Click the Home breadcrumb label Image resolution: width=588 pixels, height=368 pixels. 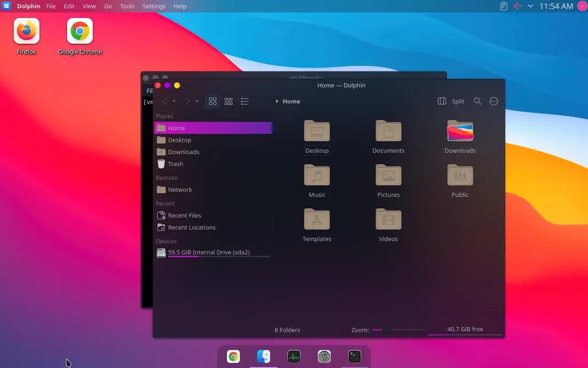point(291,101)
